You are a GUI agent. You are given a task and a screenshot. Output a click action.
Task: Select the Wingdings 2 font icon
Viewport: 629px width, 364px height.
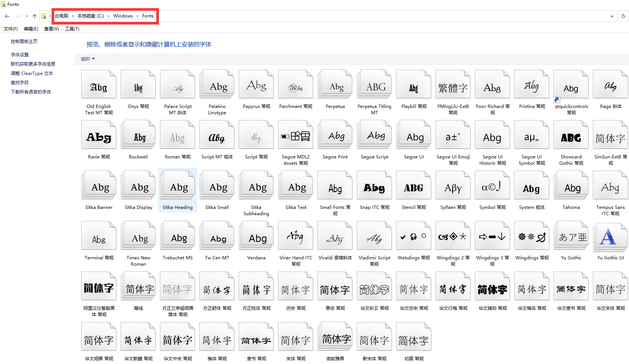click(x=453, y=236)
